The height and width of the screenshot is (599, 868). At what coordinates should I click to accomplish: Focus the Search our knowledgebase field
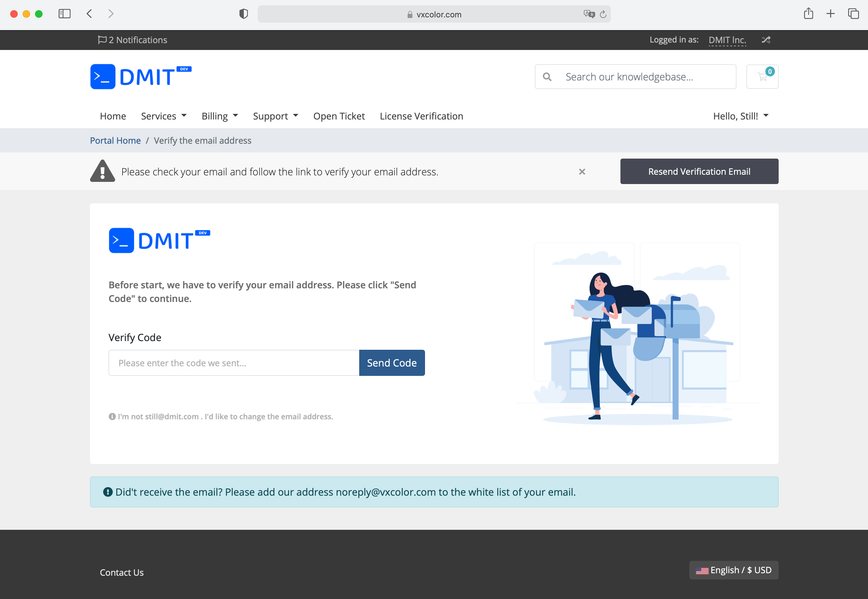point(635,77)
